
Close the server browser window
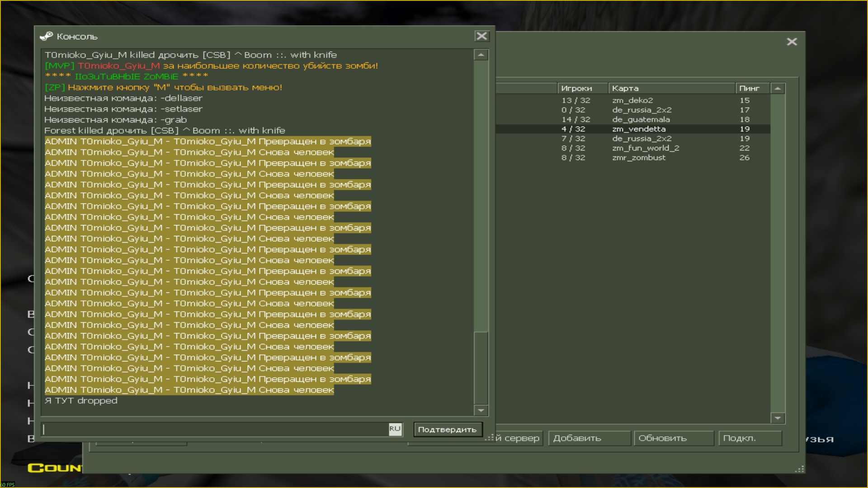[x=792, y=42]
